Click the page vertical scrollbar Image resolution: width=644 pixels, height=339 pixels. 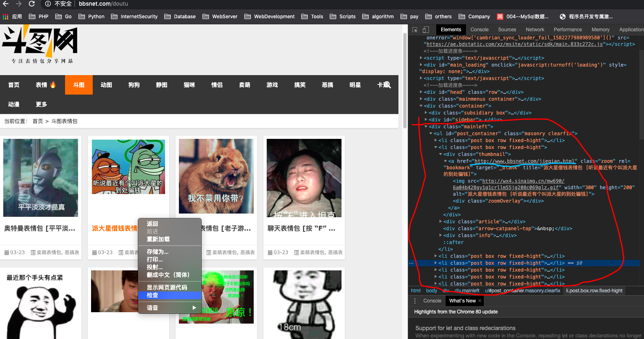coord(405,80)
